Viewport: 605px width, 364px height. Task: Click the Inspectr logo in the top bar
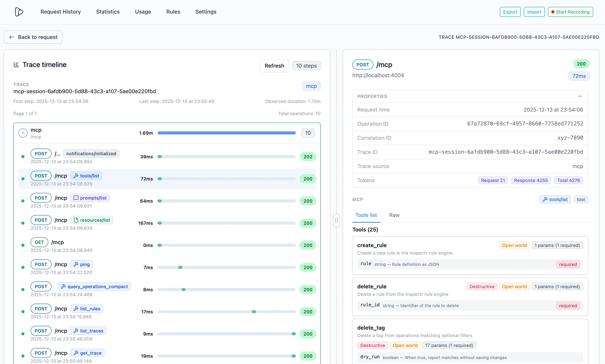click(19, 11)
